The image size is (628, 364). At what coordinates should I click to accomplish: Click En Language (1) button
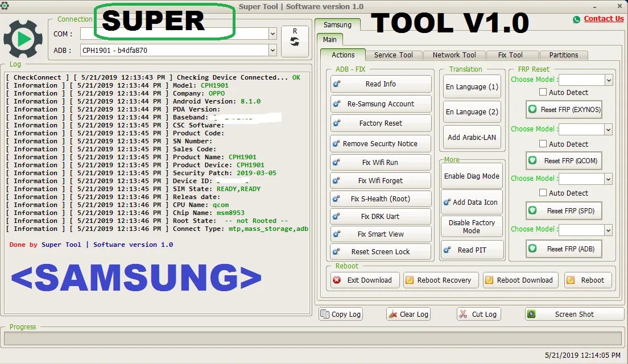coord(472,86)
